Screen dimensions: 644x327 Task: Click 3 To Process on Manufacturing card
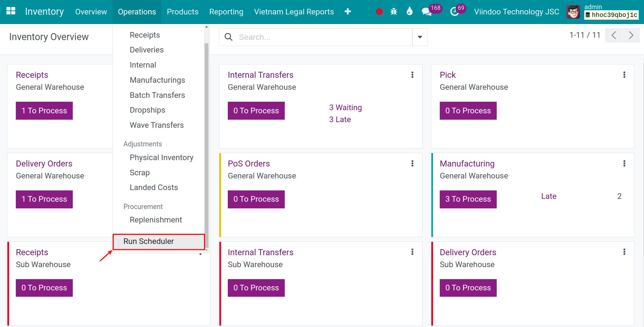point(468,199)
